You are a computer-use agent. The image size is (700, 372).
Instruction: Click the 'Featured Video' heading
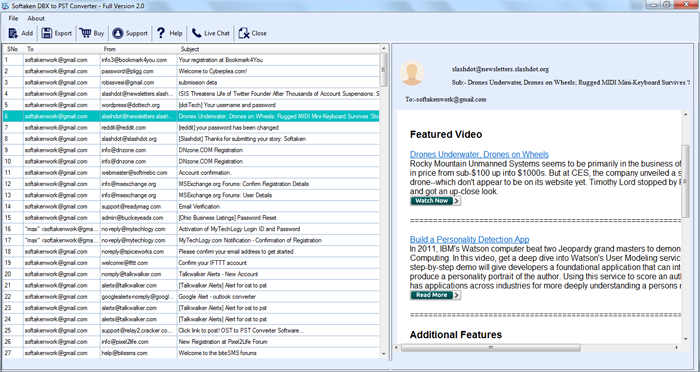point(446,134)
